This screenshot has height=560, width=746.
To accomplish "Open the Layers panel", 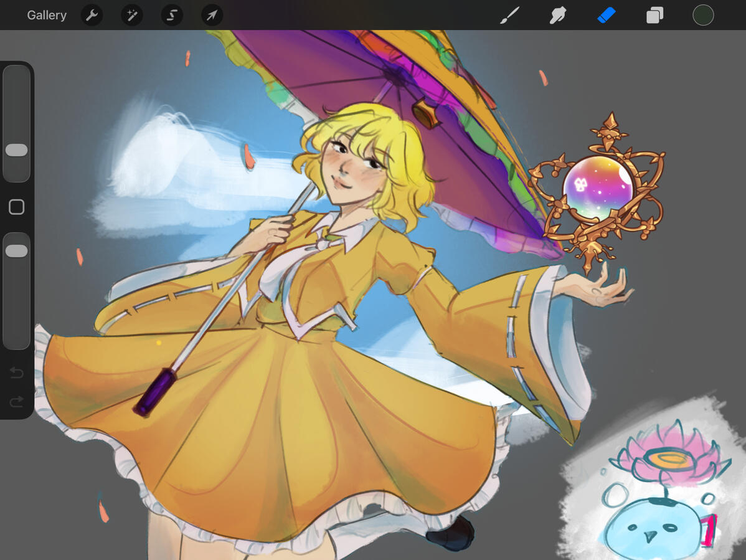I will pos(654,15).
